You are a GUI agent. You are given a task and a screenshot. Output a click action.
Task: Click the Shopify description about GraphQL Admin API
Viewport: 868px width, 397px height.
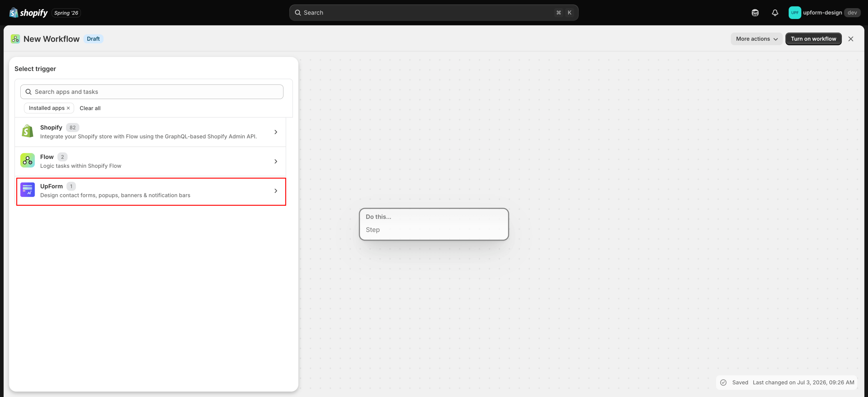pos(149,136)
